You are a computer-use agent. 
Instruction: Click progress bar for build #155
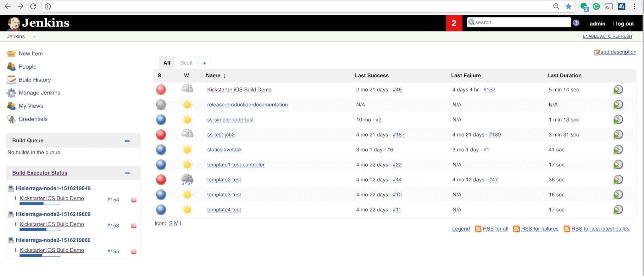[x=40, y=256]
